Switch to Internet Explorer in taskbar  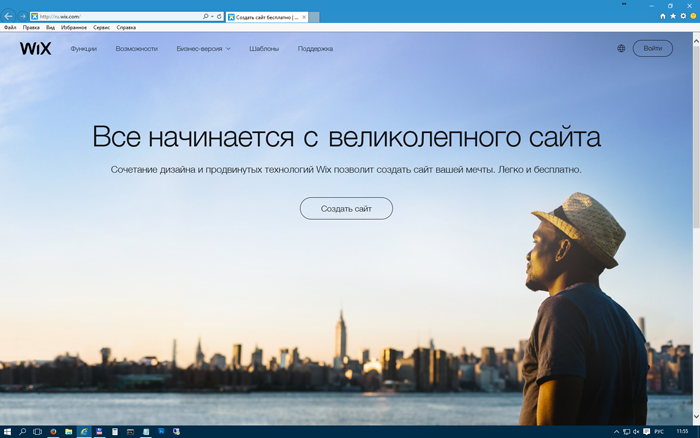click(x=84, y=432)
